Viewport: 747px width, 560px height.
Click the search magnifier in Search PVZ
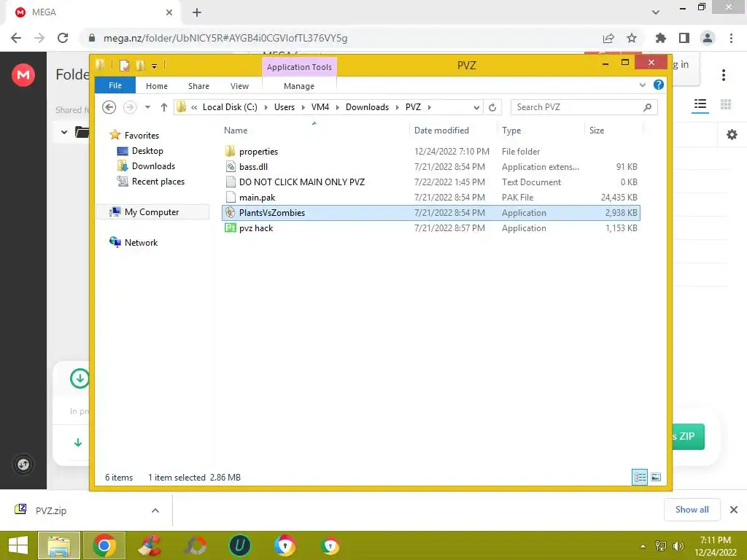[x=647, y=107]
